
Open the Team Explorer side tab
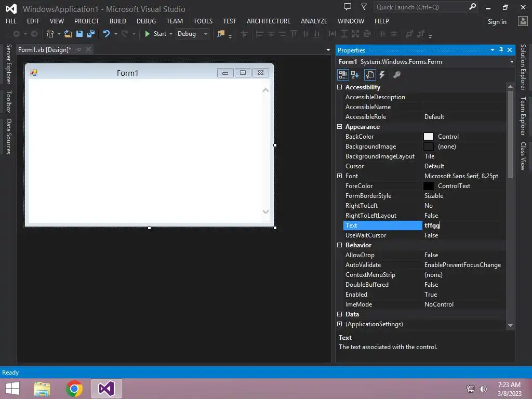point(523,116)
